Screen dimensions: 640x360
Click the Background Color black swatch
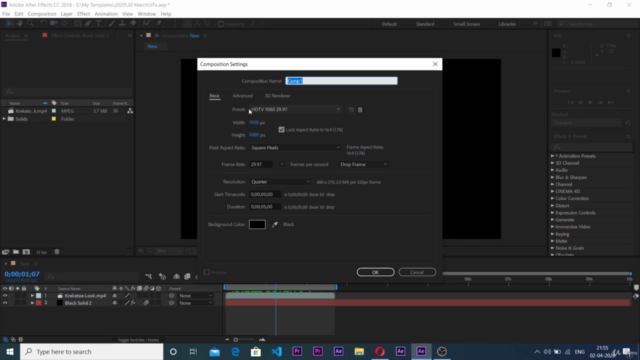click(257, 224)
